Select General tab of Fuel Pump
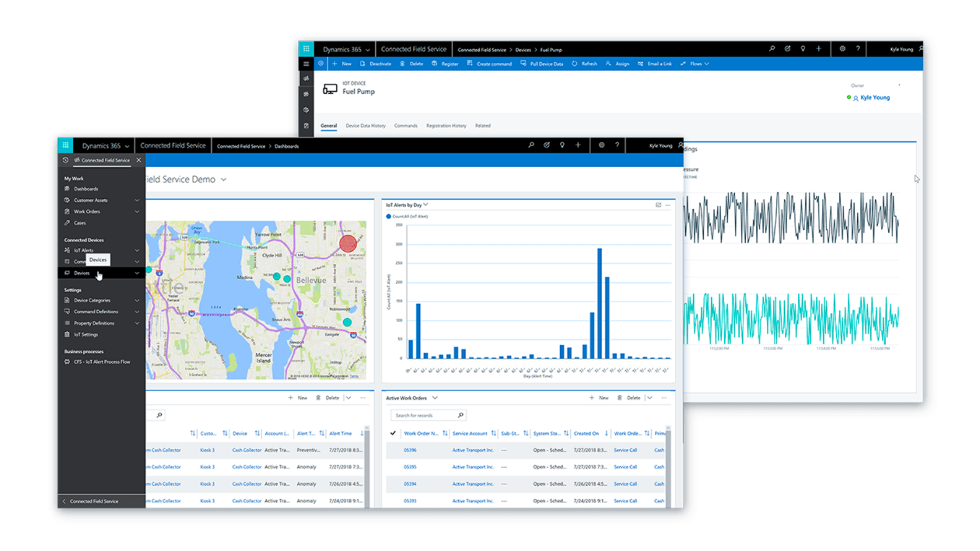The height and width of the screenshot is (551, 980). (x=328, y=126)
